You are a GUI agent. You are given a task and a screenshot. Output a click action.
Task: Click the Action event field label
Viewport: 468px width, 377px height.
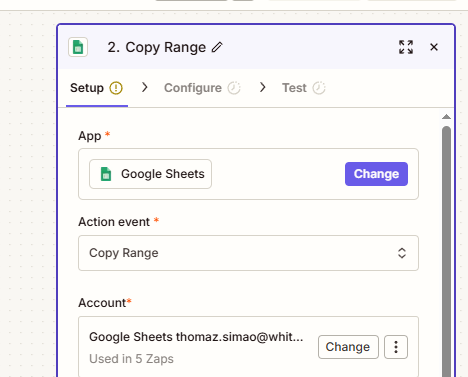(114, 222)
